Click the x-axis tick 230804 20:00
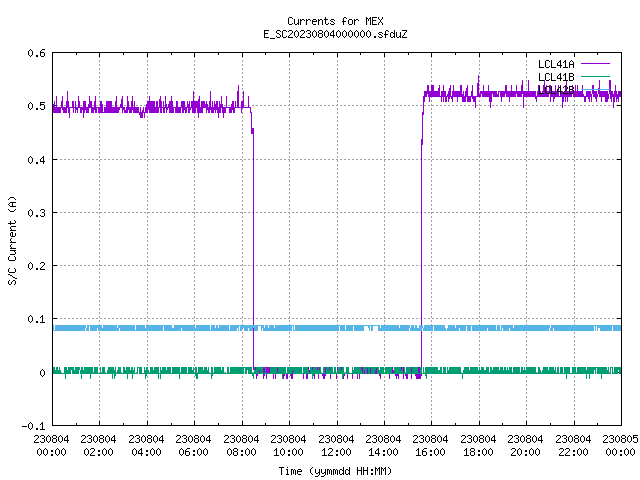 pyautogui.click(x=525, y=446)
